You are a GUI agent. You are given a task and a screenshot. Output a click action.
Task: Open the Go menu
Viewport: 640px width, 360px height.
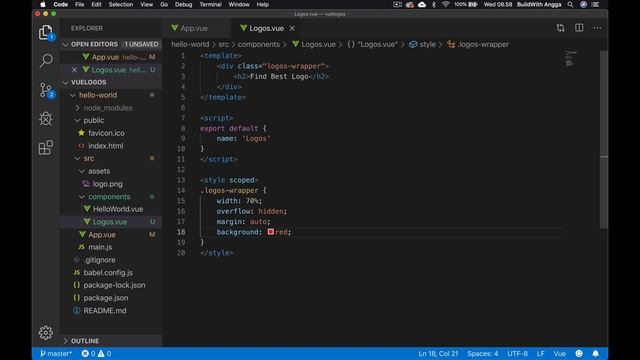tap(164, 4)
